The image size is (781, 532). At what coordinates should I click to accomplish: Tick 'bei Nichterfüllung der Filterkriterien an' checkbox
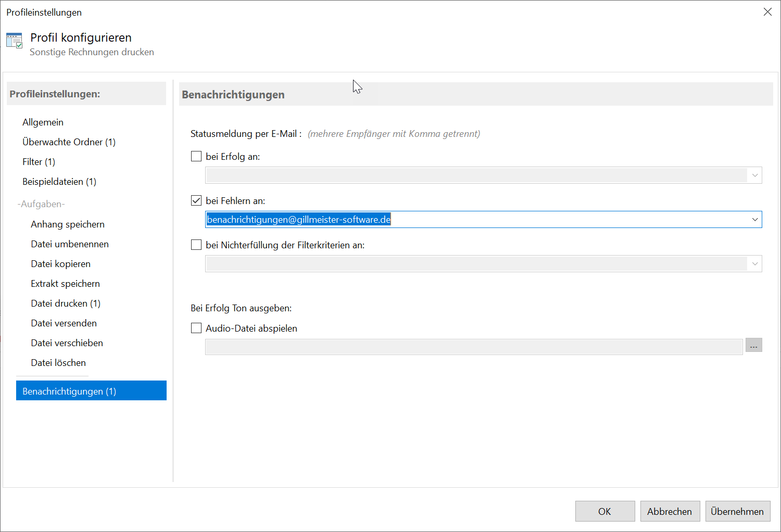coord(196,245)
